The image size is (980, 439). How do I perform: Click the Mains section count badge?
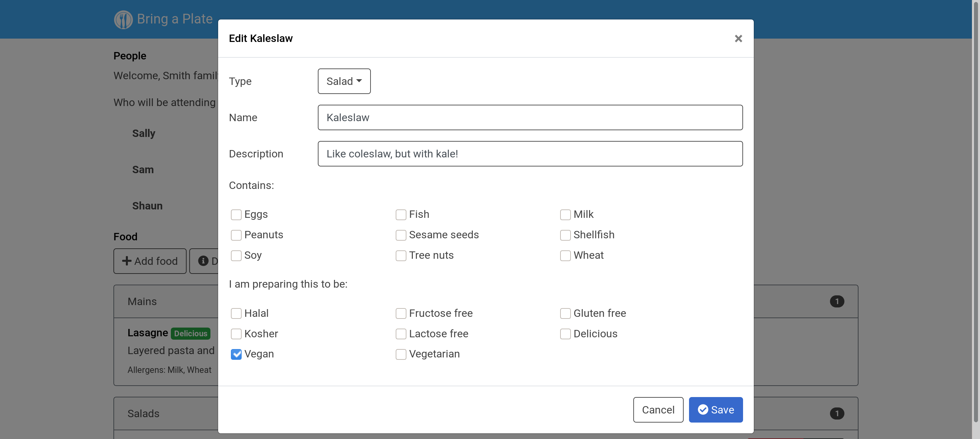[x=837, y=301]
